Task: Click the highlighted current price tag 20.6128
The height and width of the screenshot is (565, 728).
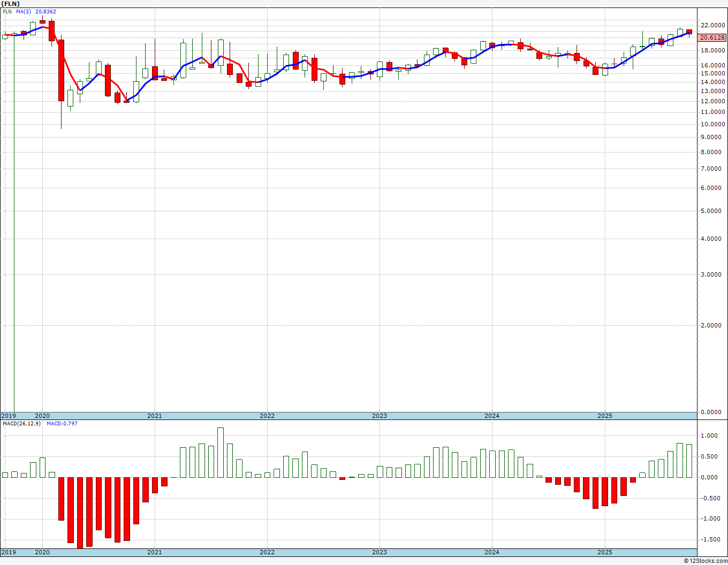Action: 712,37
